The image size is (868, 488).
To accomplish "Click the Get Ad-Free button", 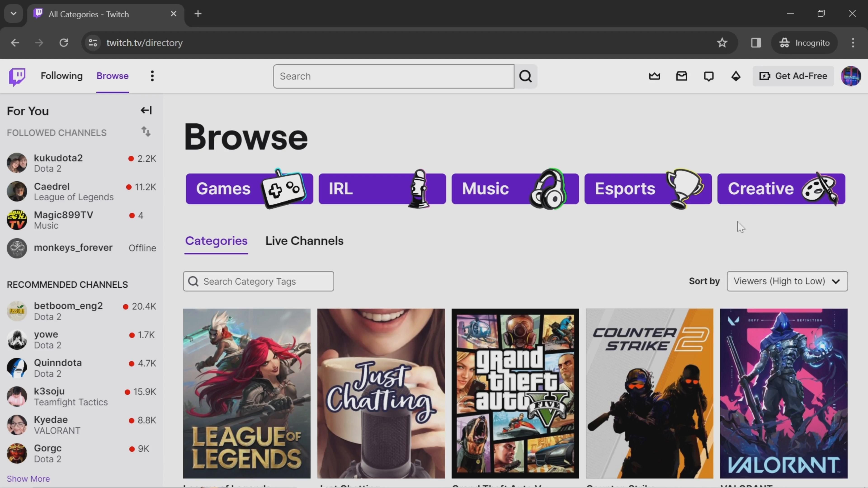I will click(793, 76).
